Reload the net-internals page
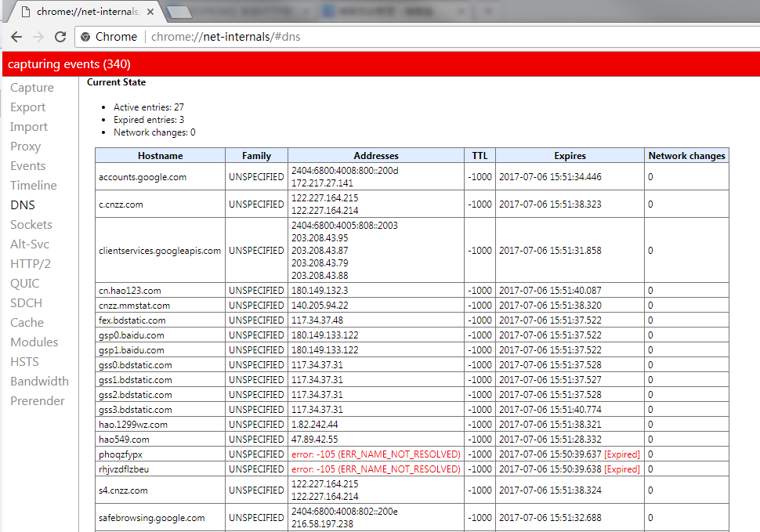The image size is (760, 532). click(60, 37)
